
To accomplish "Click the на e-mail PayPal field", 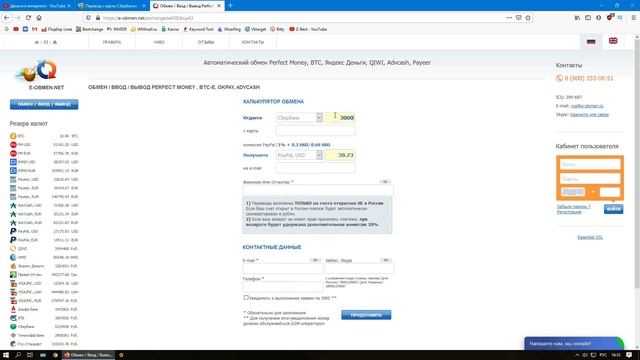I will pyautogui.click(x=316, y=168).
